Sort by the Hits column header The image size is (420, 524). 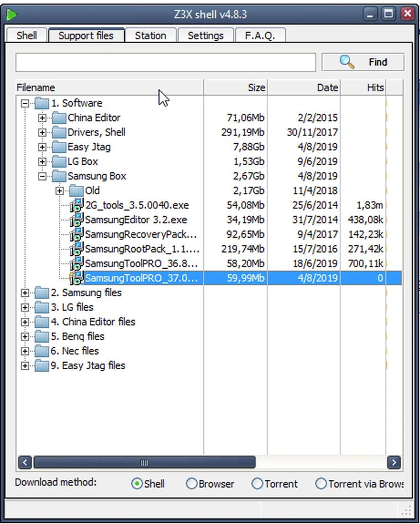363,87
